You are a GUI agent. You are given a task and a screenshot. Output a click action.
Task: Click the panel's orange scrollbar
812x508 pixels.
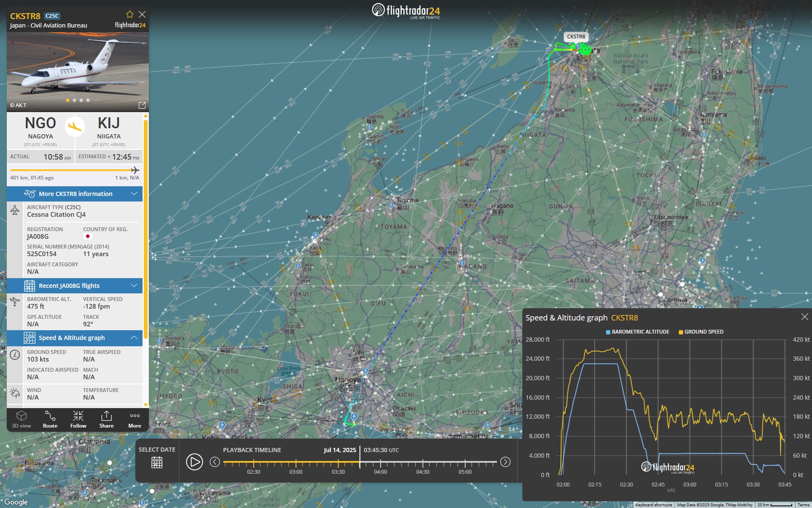click(x=145, y=229)
